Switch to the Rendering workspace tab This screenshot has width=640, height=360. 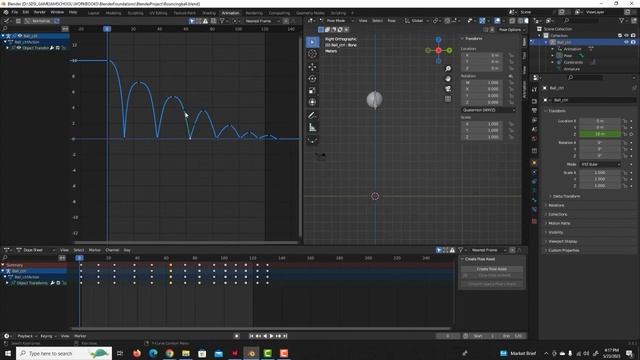pos(254,13)
